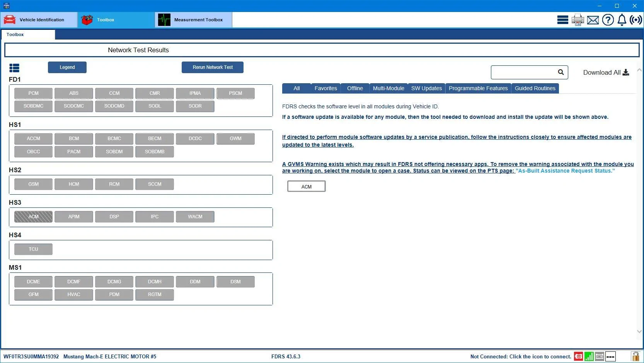Select the PSCM module
This screenshot has height=363, width=644.
pos(235,93)
